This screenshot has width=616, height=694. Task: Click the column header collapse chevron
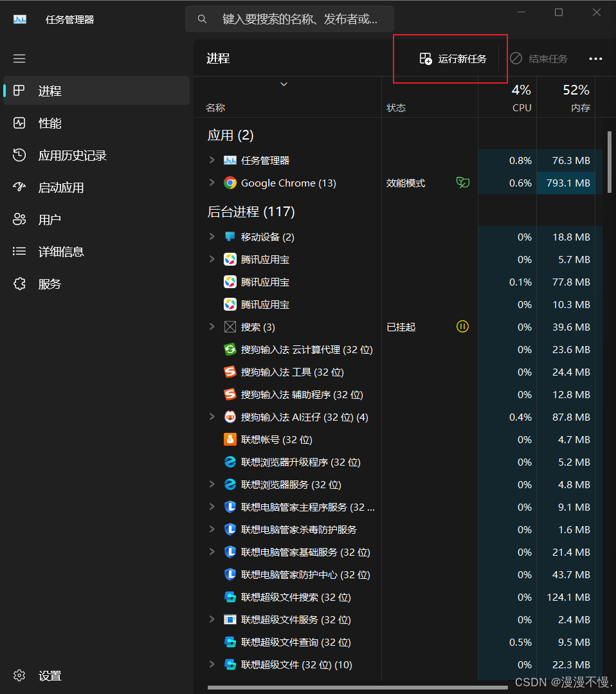pyautogui.click(x=284, y=84)
